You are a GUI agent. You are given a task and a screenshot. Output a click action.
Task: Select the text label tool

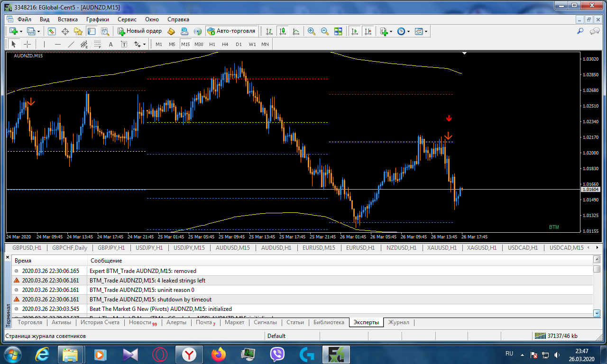124,44
